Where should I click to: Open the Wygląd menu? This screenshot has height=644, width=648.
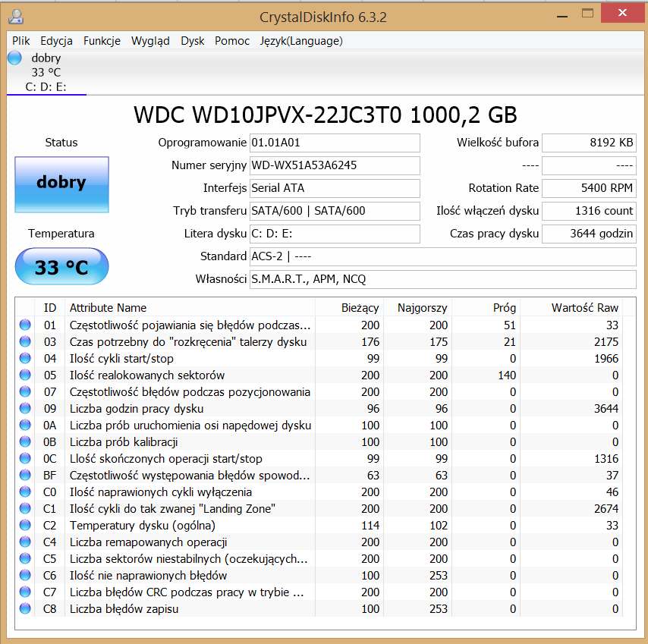click(150, 41)
